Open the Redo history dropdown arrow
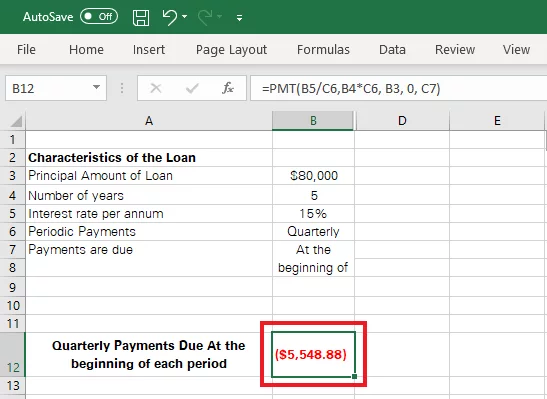The height and width of the screenshot is (399, 547). 219,16
